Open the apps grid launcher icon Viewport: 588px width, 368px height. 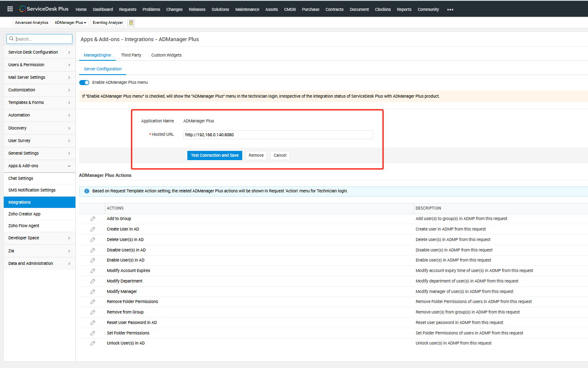(x=10, y=9)
